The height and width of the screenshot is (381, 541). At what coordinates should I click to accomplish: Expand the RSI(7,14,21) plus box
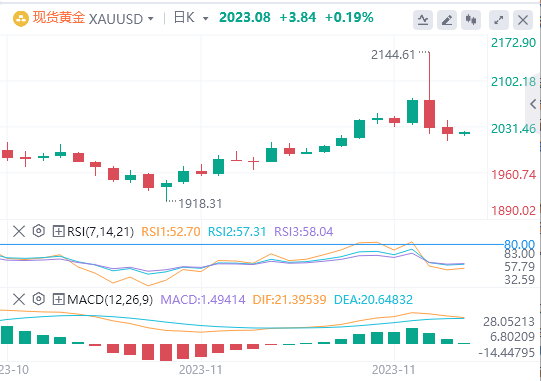[x=59, y=231]
